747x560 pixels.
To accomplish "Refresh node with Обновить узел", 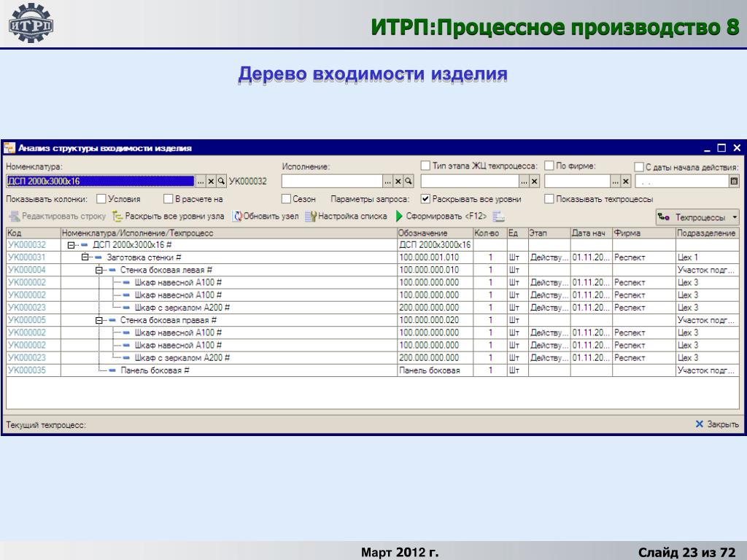I will pos(266,216).
